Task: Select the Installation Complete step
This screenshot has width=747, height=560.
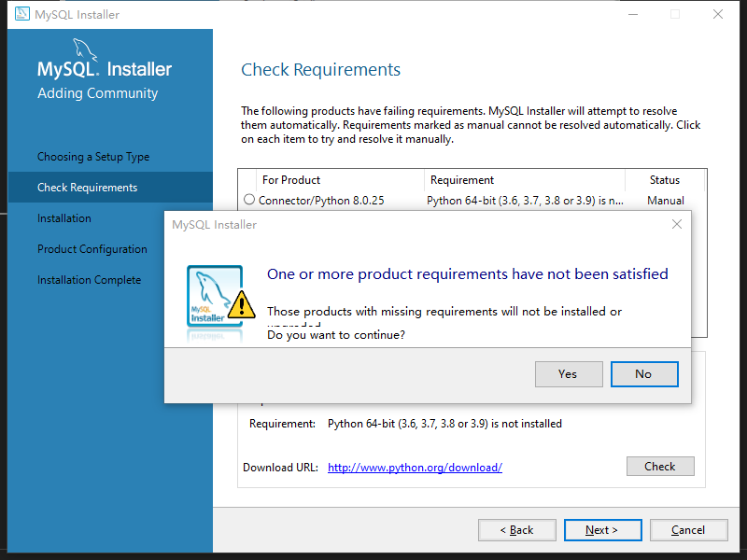Action: (90, 280)
